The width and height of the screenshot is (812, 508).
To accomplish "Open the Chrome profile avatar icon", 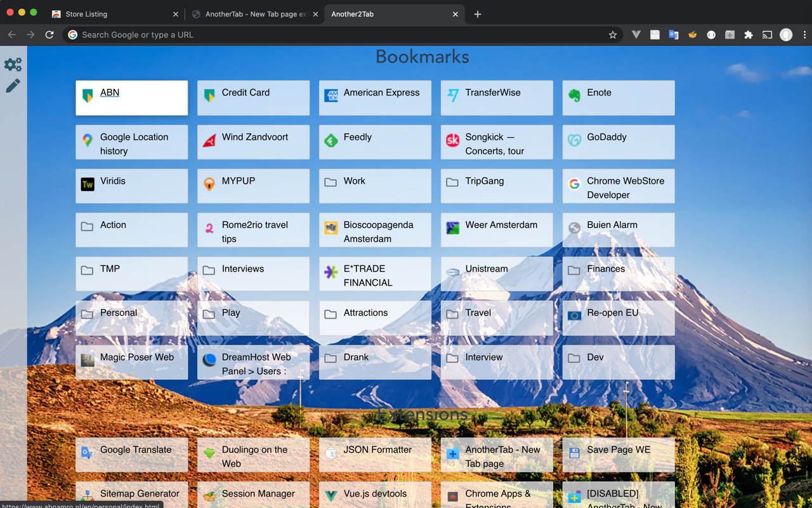I will [786, 35].
